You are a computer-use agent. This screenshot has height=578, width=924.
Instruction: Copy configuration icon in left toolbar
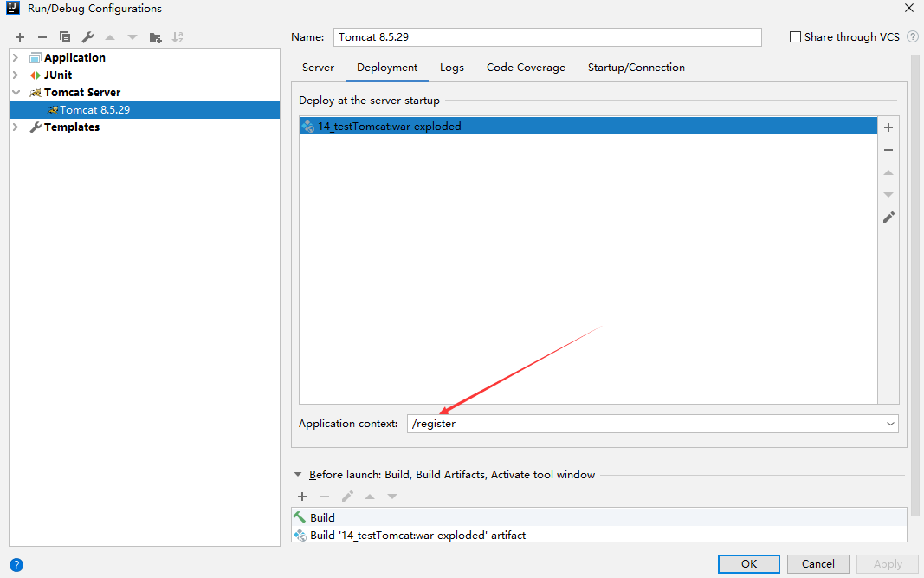click(65, 37)
